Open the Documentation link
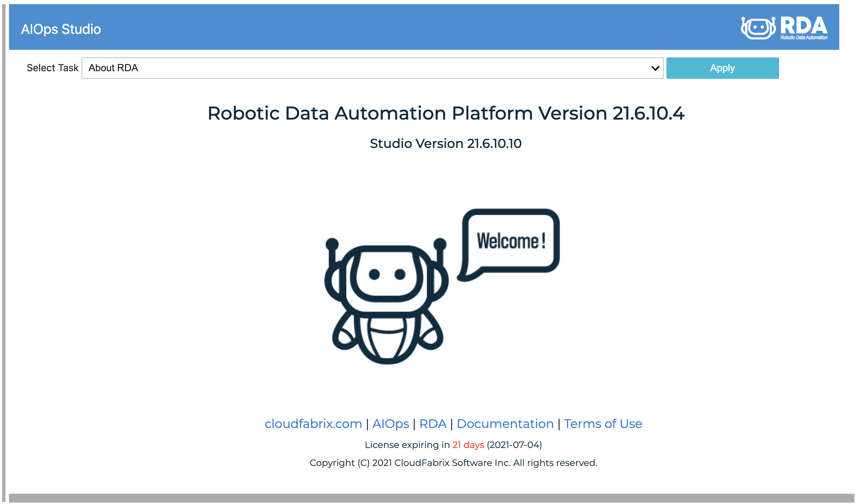Viewport: 860px width, 504px height. [x=505, y=423]
